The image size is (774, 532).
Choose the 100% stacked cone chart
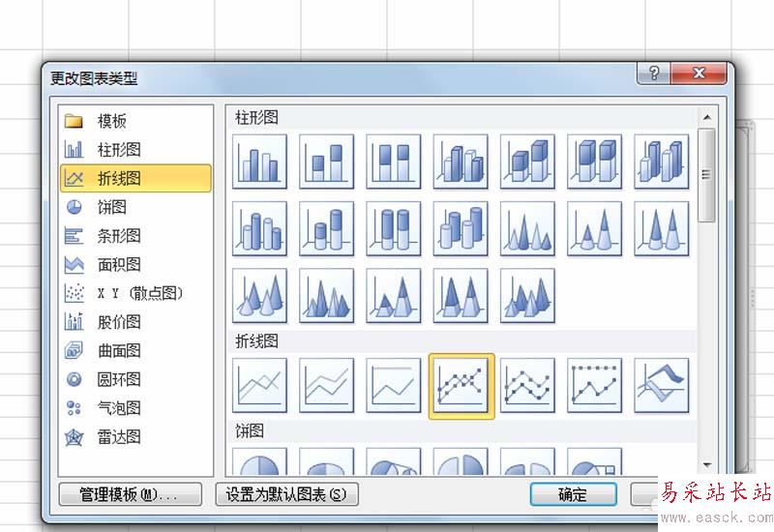pos(662,228)
